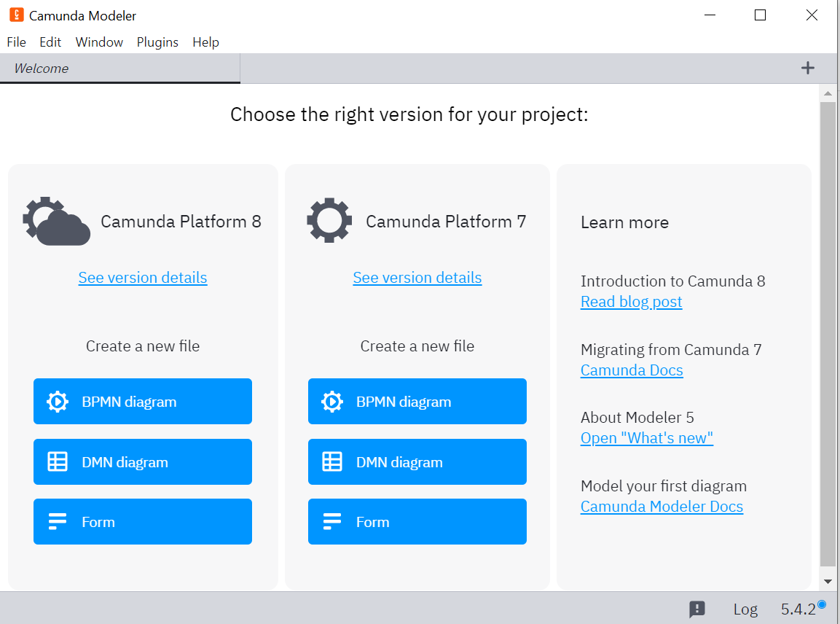The image size is (840, 624).
Task: Open a new tab with the plus icon
Action: (807, 68)
